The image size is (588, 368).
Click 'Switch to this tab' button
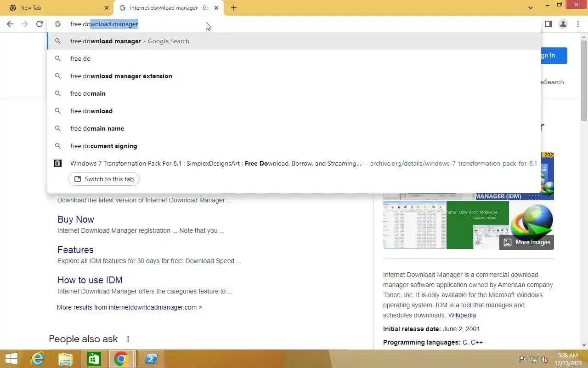pos(104,179)
